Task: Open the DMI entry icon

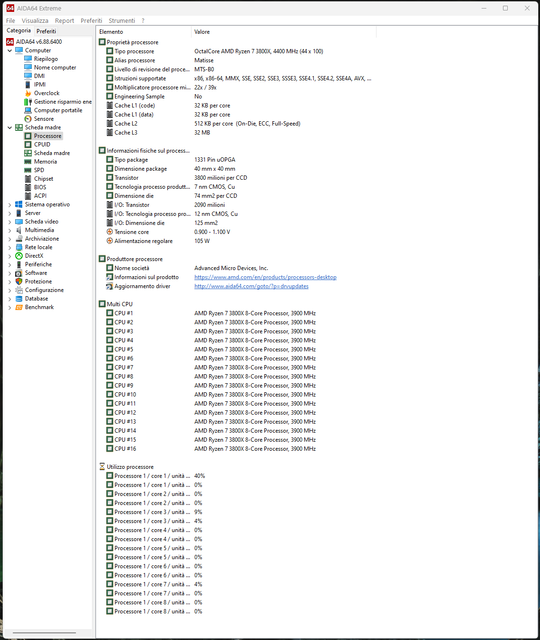Action: (x=28, y=76)
